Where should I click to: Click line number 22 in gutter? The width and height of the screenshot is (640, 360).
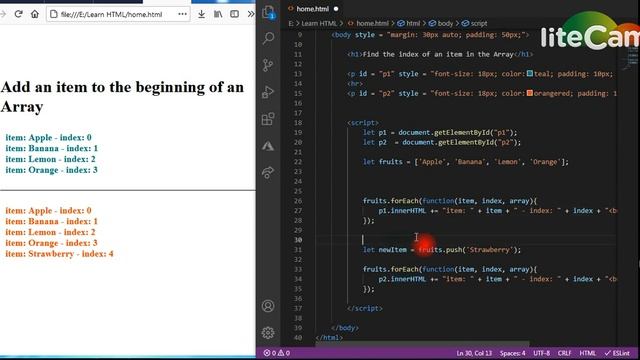coord(298,162)
